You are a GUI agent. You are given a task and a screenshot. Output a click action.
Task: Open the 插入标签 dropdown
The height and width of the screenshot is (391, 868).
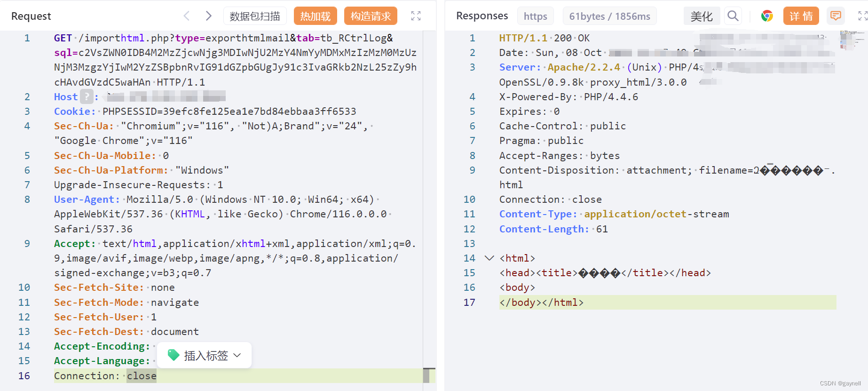point(205,355)
